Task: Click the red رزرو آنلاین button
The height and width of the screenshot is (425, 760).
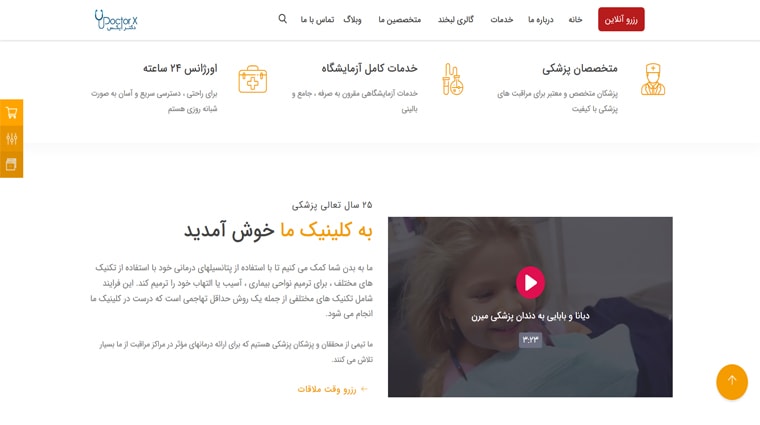Action: 621,19
